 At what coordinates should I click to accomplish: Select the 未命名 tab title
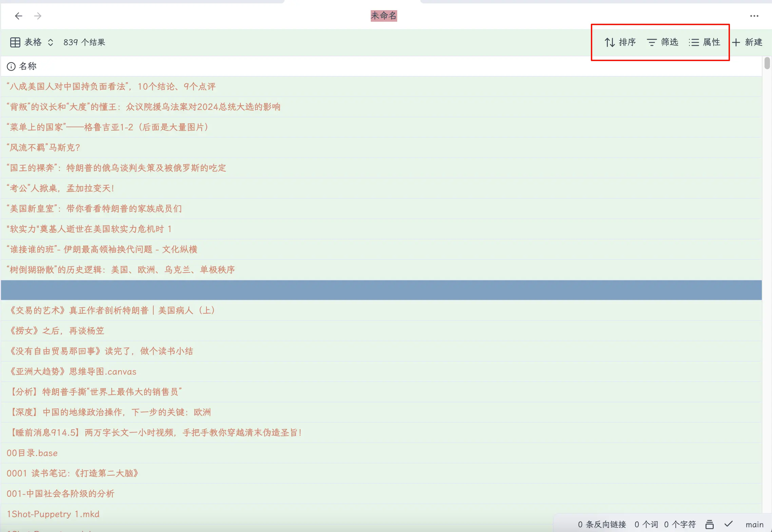click(384, 16)
